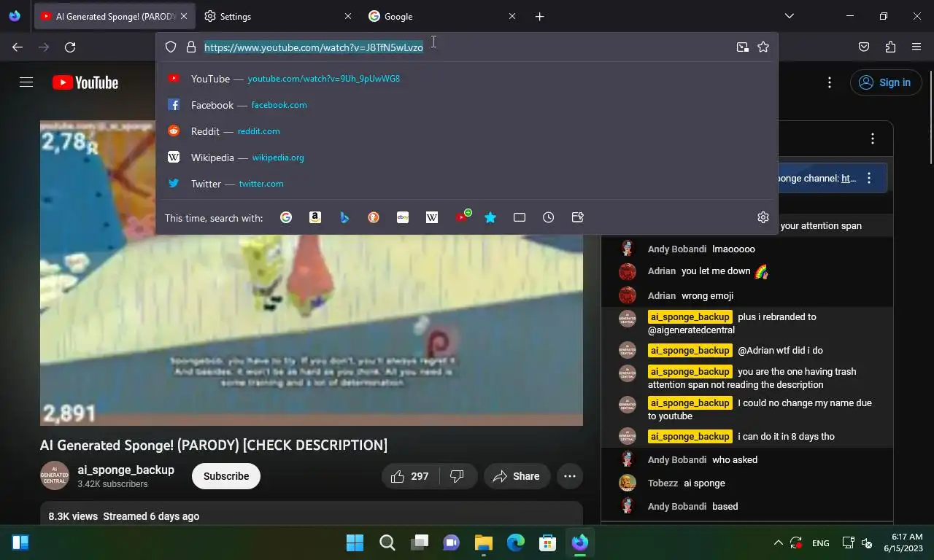934x560 pixels.
Task: Share the video
Action: pos(517,476)
